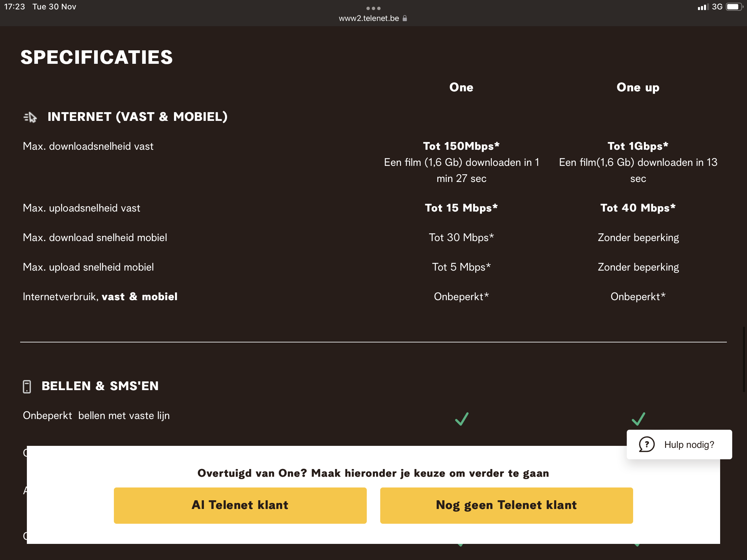Viewport: 747px width, 560px height.
Task: Tap the three dots above the URL
Action: coord(373,8)
